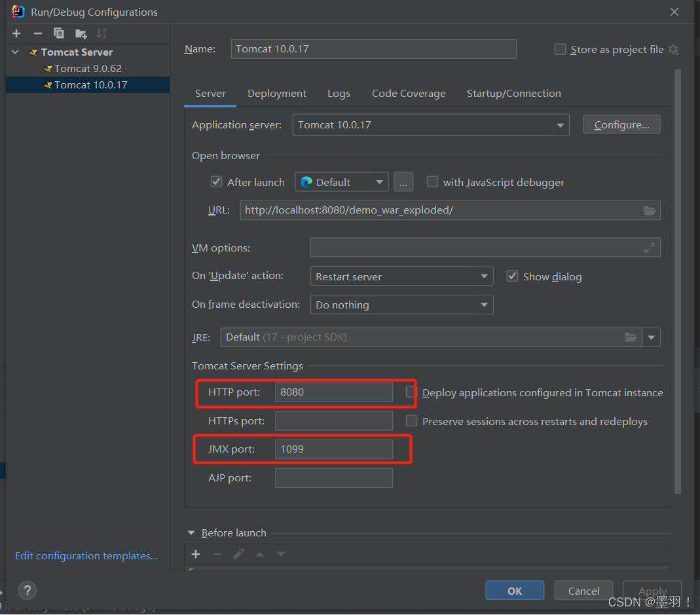Switch to the Logs tab
This screenshot has width=700, height=615.
point(339,94)
